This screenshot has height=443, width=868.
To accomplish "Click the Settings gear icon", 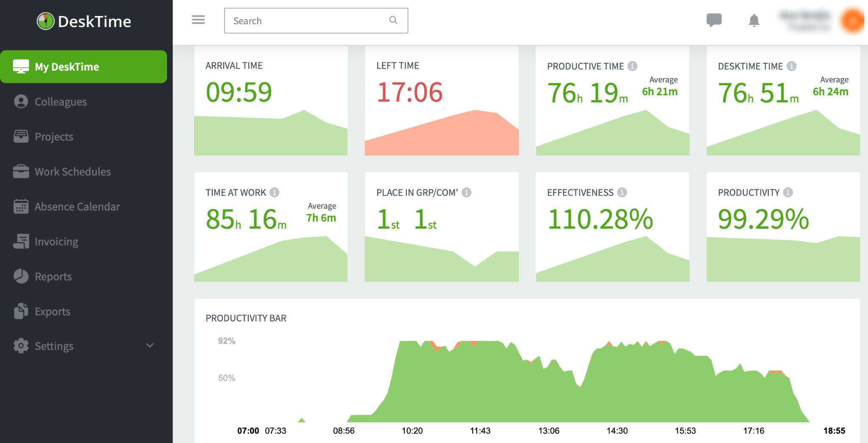I will (x=21, y=346).
